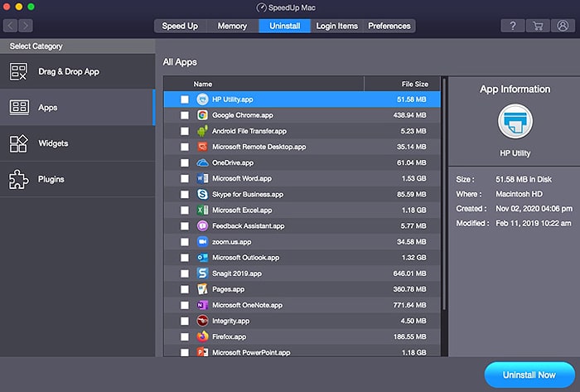Click the Plugins puzzle piece icon

(x=18, y=179)
